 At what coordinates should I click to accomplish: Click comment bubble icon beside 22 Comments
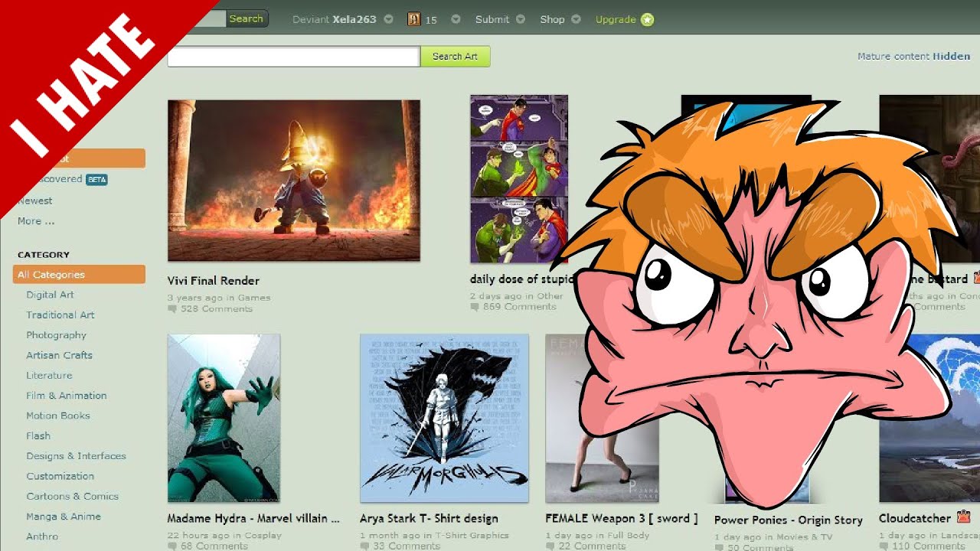(550, 546)
